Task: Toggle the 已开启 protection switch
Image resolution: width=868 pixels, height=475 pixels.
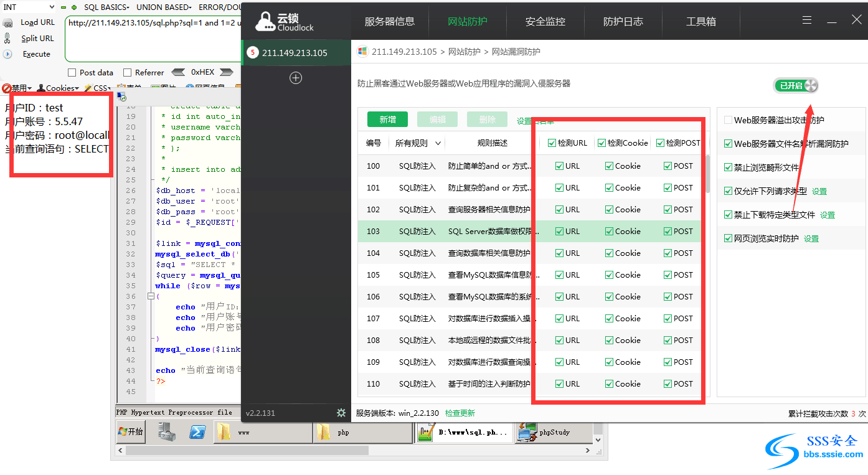Action: click(x=796, y=86)
